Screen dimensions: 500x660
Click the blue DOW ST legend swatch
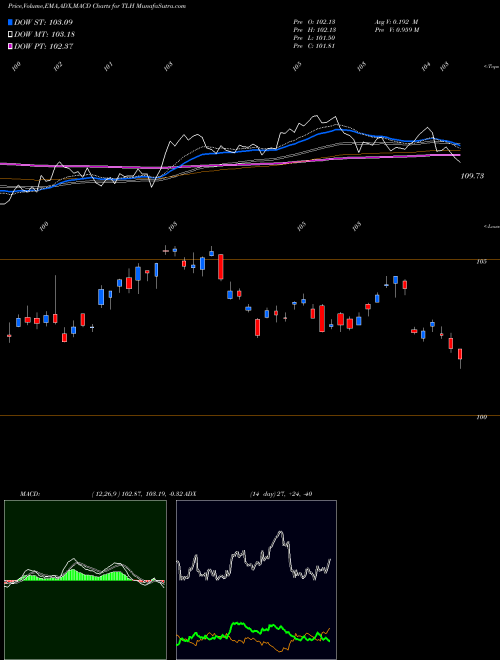click(x=10, y=22)
